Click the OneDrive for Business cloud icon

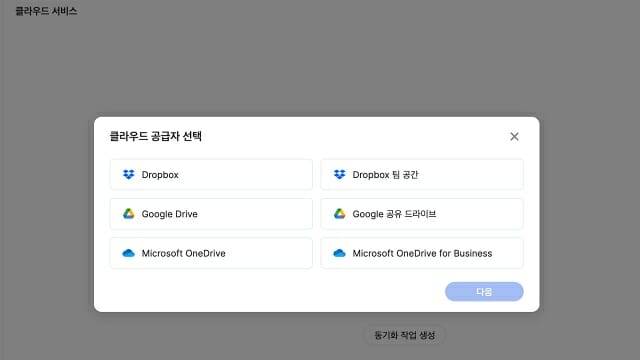pyautogui.click(x=340, y=253)
